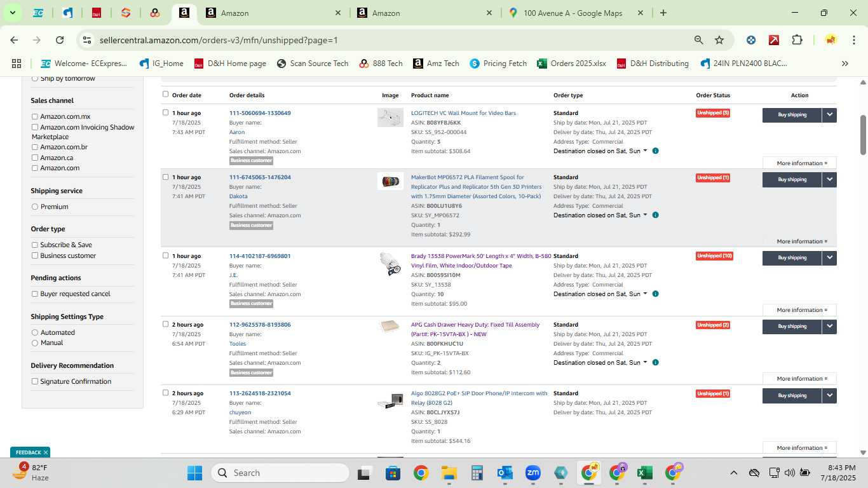This screenshot has width=868, height=488.
Task: Open Zoom from taskbar
Action: pyautogui.click(x=532, y=473)
